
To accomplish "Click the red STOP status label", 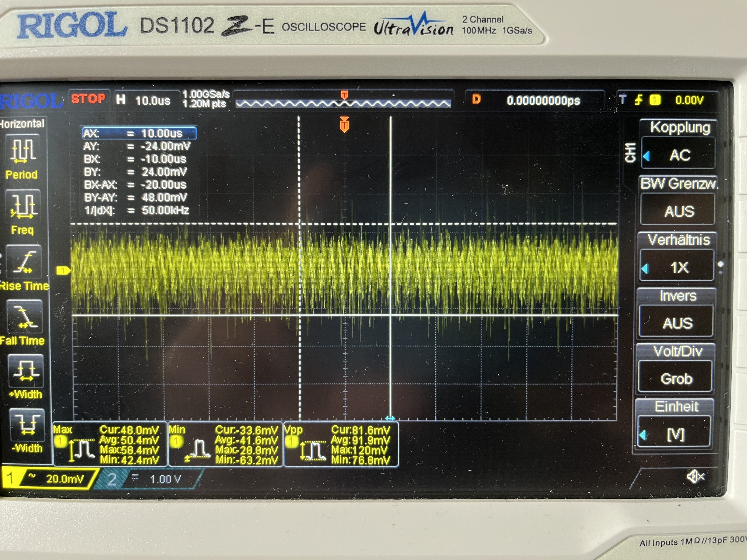I will [89, 99].
